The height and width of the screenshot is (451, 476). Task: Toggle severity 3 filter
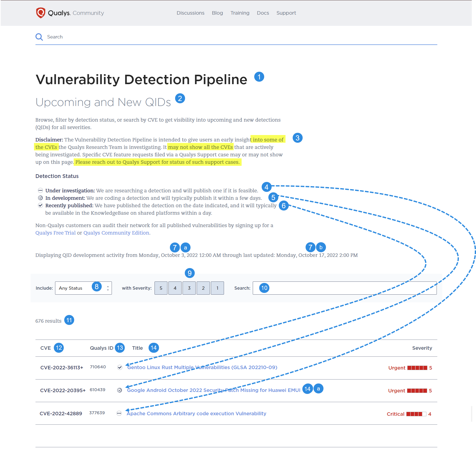pos(189,288)
